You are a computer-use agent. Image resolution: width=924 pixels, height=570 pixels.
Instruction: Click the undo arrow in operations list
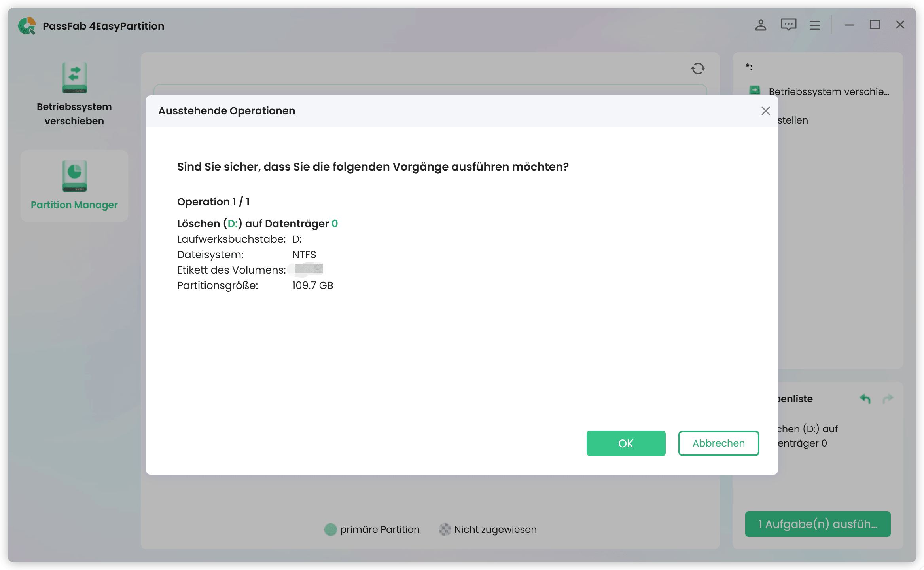865,399
